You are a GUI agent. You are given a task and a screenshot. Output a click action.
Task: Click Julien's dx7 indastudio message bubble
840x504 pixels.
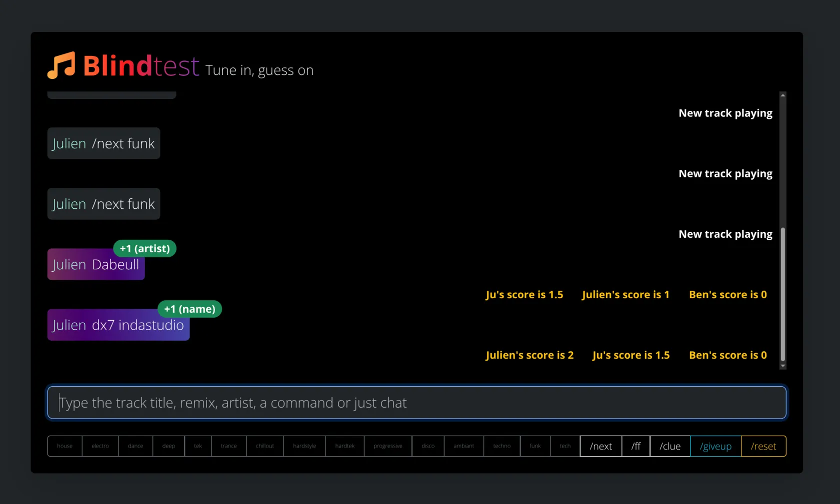pos(118,325)
